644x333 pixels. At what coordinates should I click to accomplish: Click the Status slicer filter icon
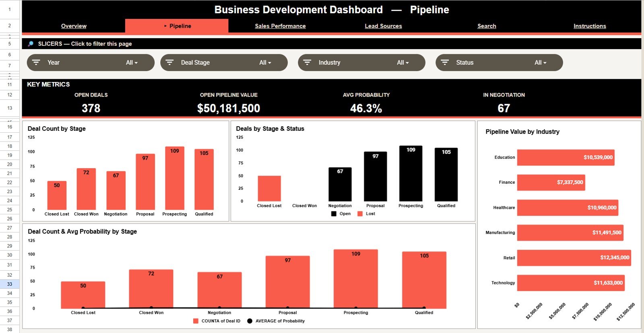[445, 62]
